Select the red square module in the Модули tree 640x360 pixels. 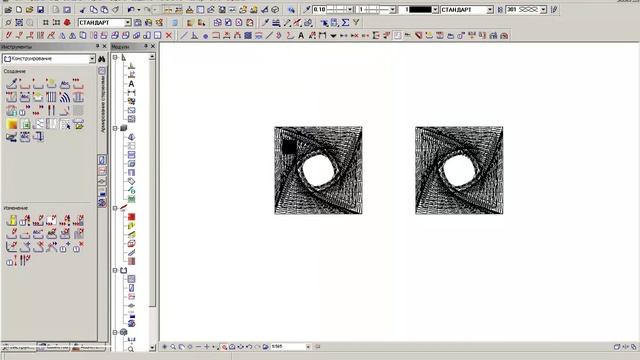click(x=131, y=217)
